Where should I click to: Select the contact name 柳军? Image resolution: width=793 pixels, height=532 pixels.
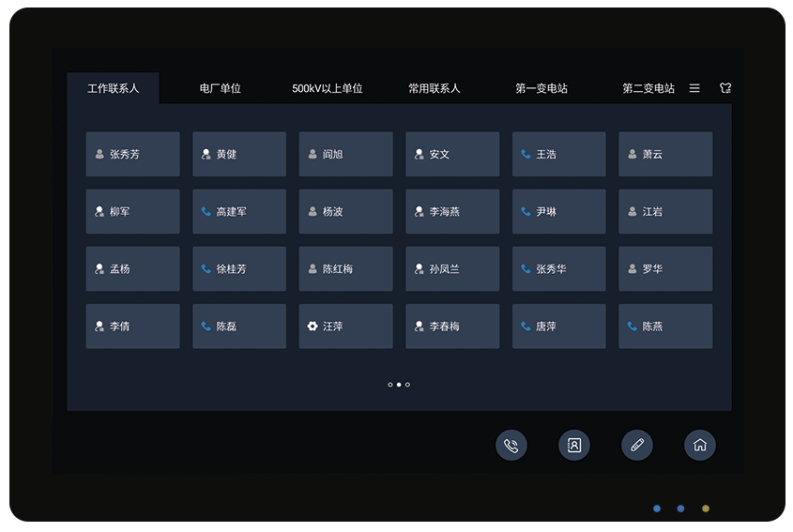120,211
